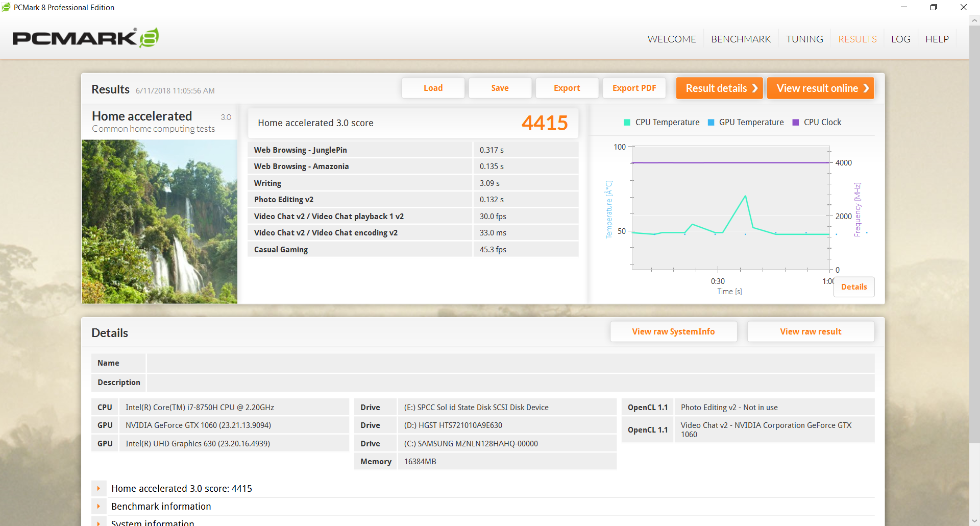The image size is (980, 526).
Task: Export the result as PDF
Action: coord(634,88)
